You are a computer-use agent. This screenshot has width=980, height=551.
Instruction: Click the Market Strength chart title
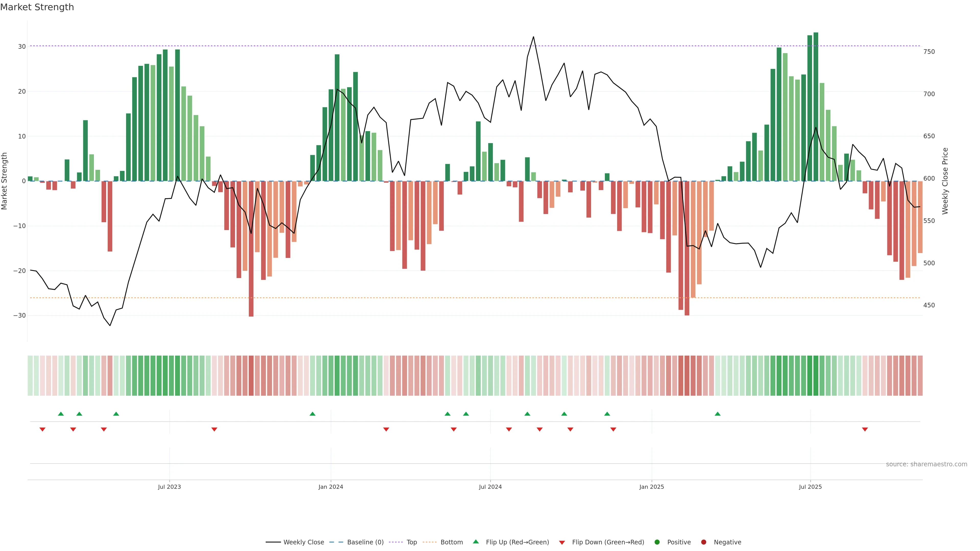pyautogui.click(x=37, y=7)
